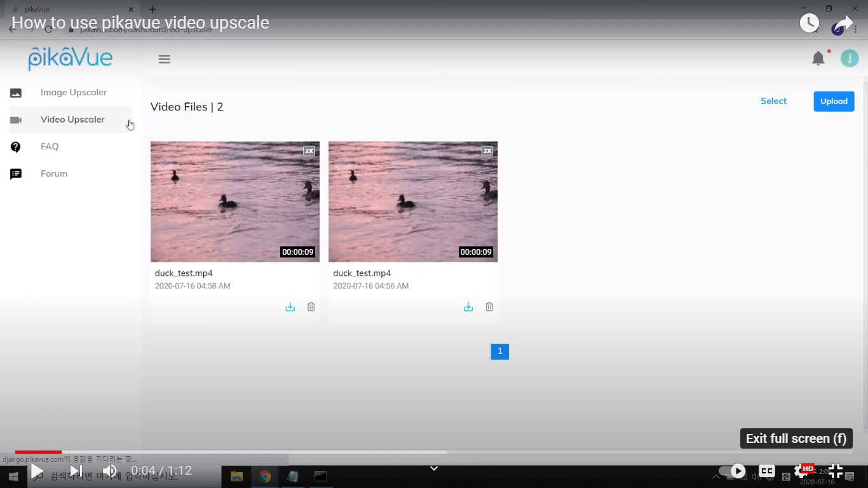Play the YouTube video

coord(37,471)
